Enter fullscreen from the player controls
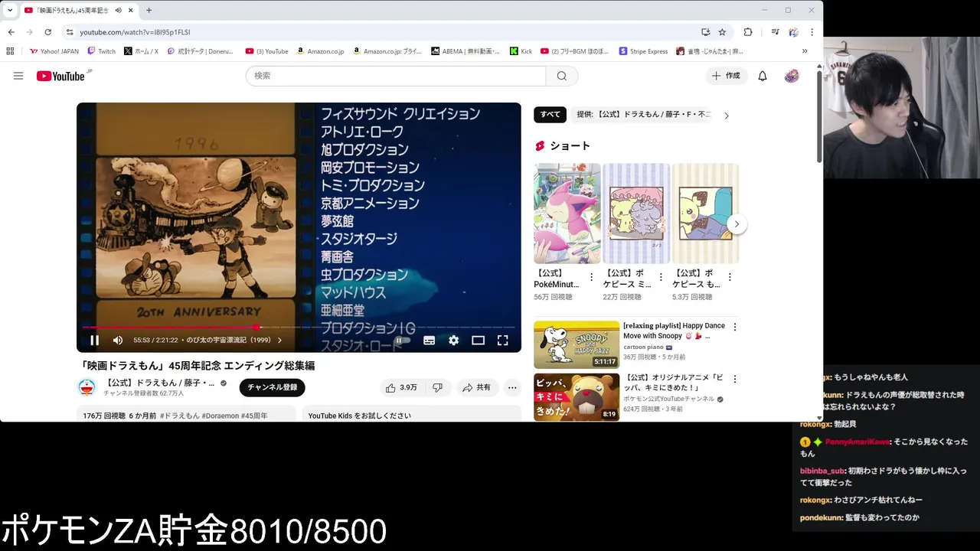This screenshot has width=980, height=551. click(x=502, y=341)
